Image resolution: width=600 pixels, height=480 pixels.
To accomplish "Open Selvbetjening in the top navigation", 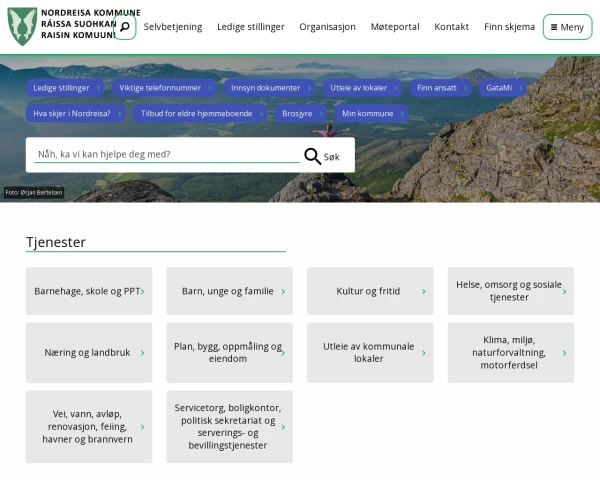I will click(x=172, y=27).
